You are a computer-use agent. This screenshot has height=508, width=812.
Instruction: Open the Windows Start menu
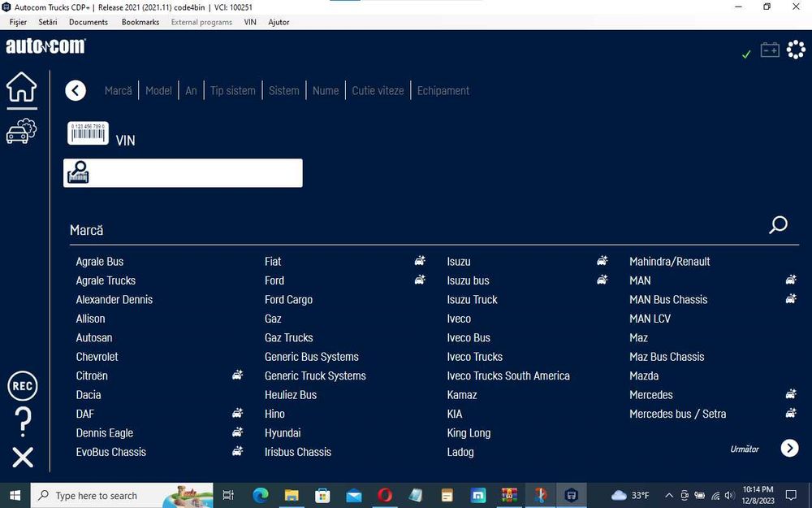click(x=15, y=496)
